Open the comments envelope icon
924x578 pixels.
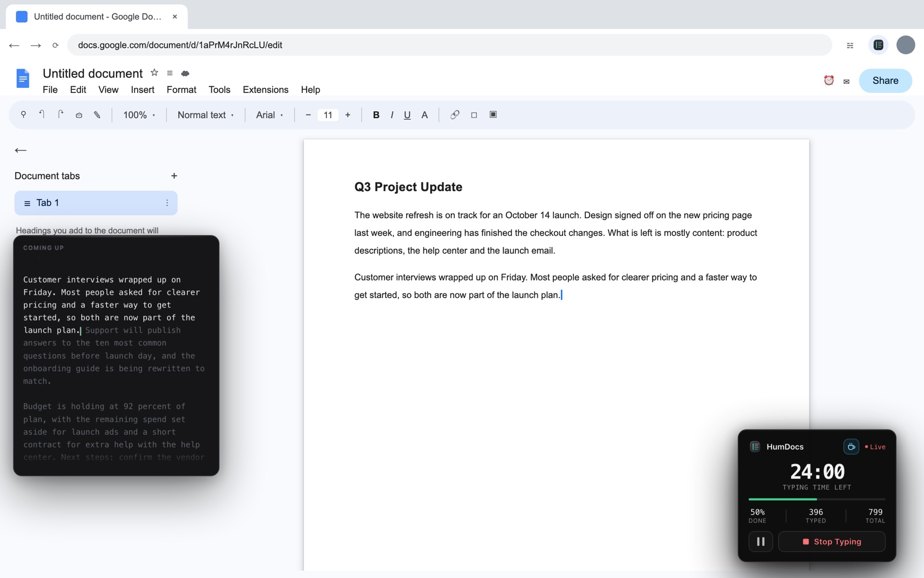point(846,81)
